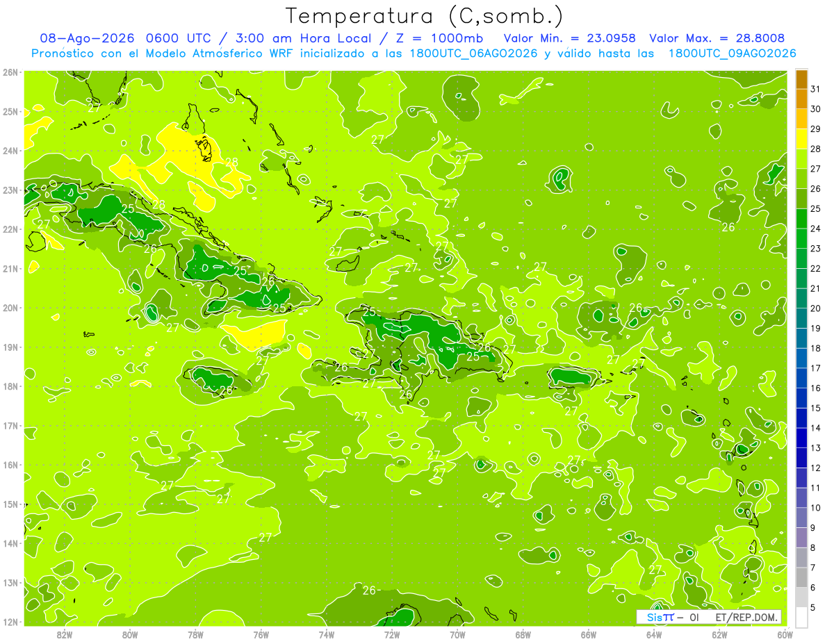Pick the legend color between 27 and 28
This screenshot has width=834, height=644.
801,160
